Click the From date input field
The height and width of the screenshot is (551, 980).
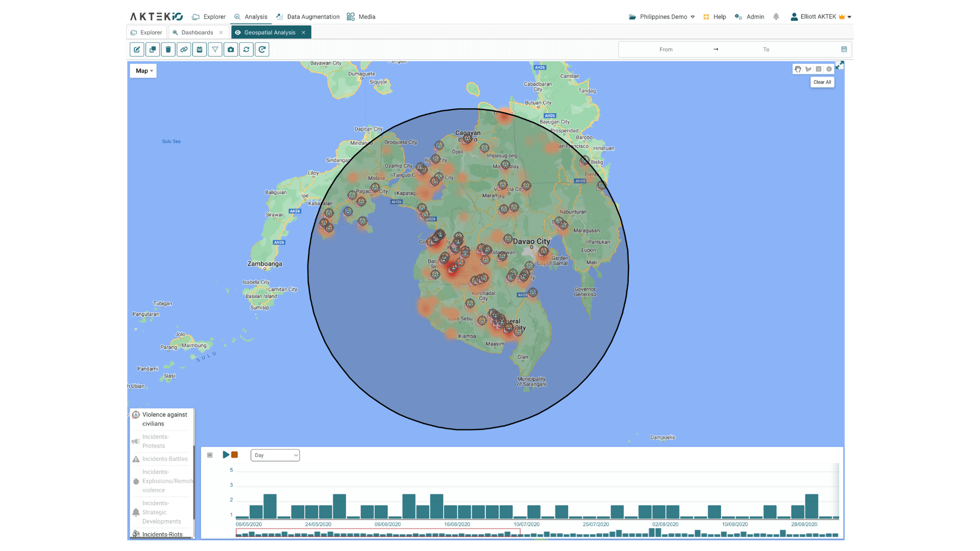pyautogui.click(x=666, y=49)
